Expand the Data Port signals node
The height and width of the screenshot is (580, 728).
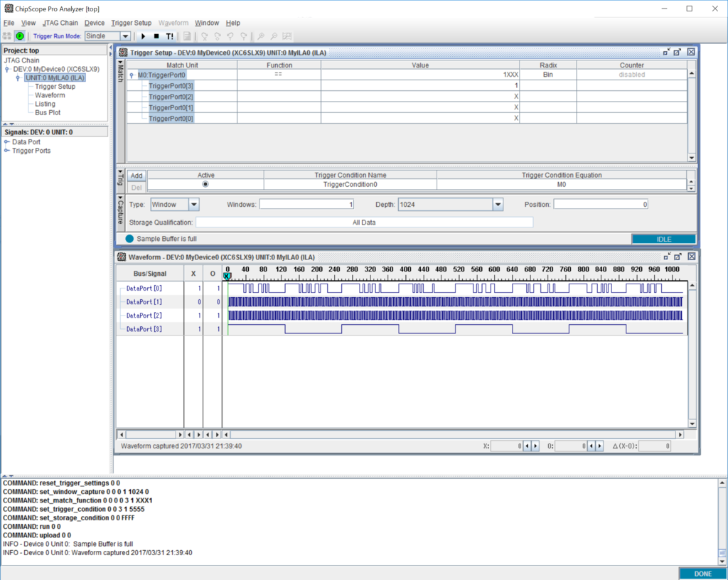click(7, 142)
